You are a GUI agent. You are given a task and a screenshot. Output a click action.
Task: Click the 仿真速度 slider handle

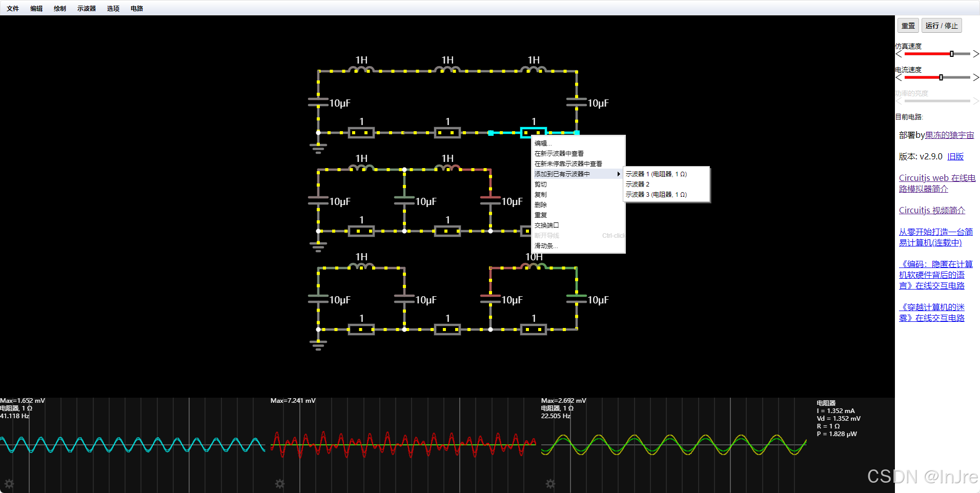pyautogui.click(x=952, y=54)
